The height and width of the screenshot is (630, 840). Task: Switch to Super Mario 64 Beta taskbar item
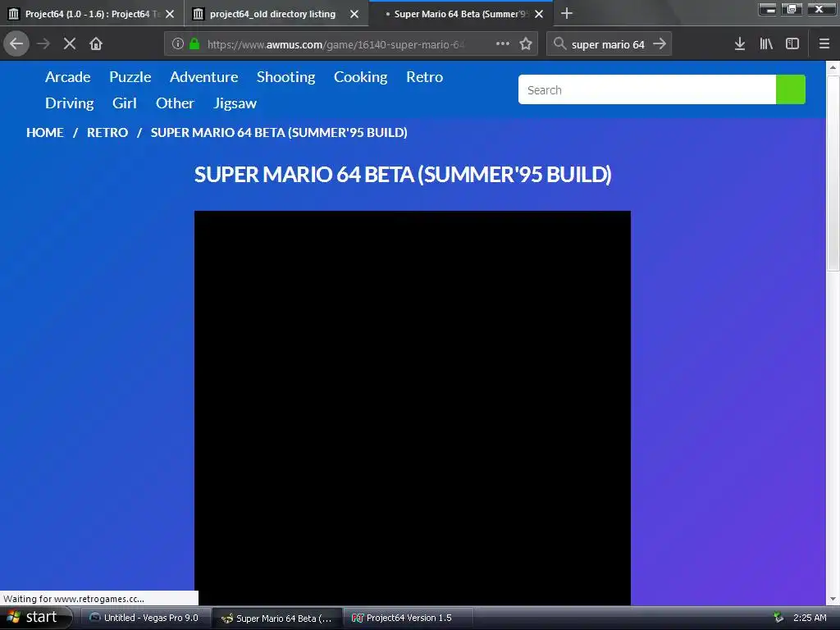pyautogui.click(x=276, y=619)
